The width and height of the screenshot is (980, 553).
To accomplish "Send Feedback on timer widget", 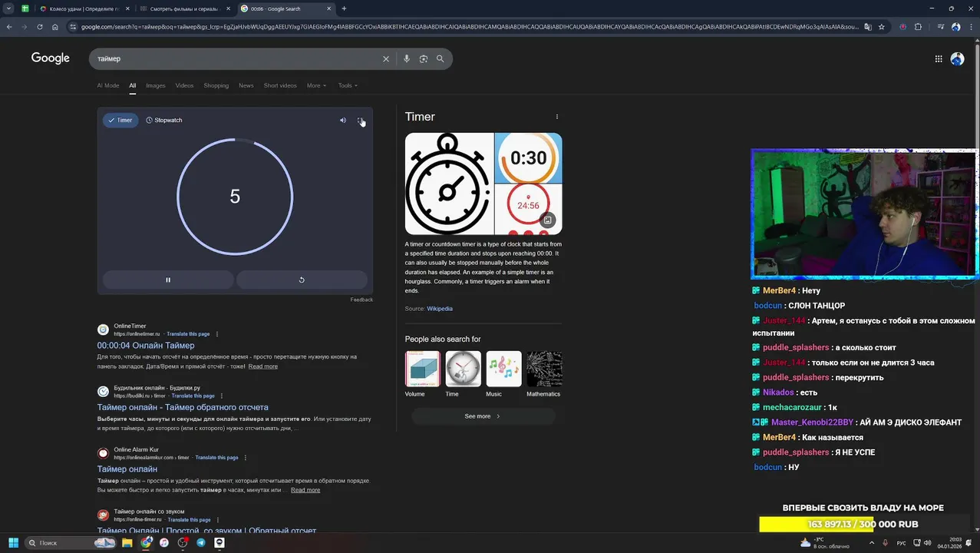I will [361, 300].
